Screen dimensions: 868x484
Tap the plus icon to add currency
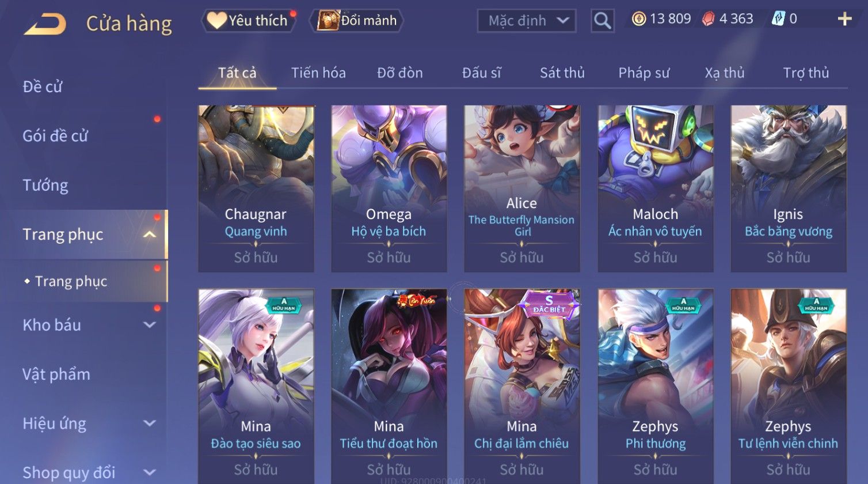click(844, 19)
